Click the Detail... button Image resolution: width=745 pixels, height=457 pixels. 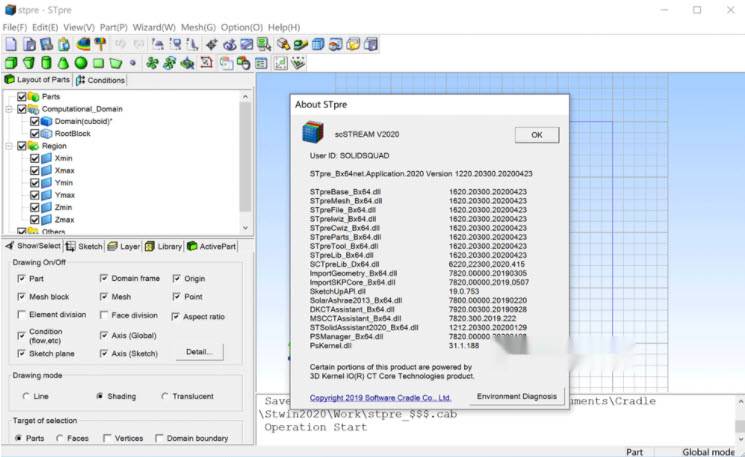click(x=199, y=352)
